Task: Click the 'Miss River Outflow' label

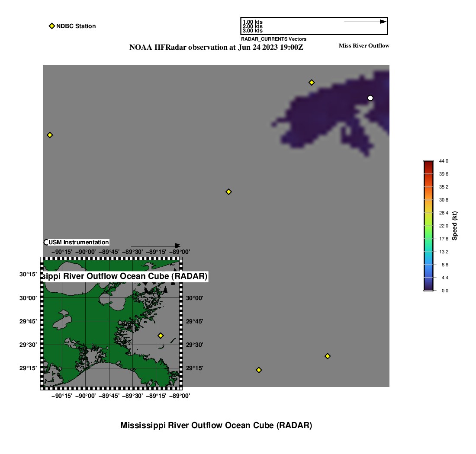Action: coord(364,46)
